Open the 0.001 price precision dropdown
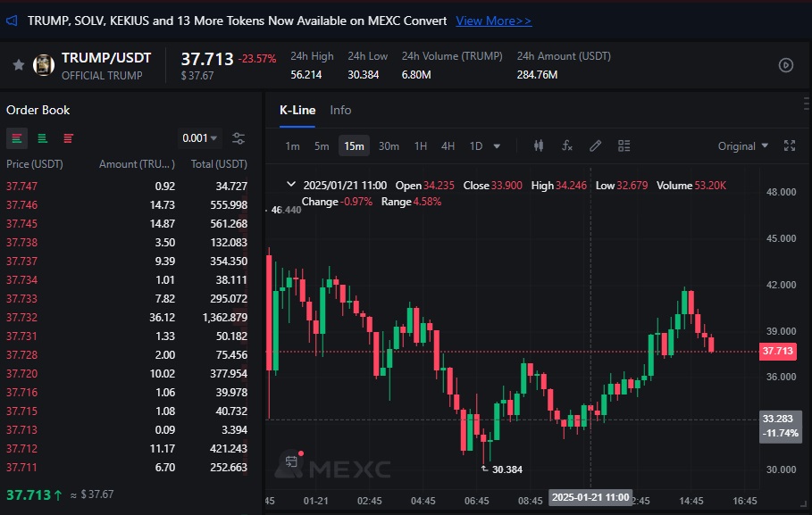 pyautogui.click(x=200, y=138)
